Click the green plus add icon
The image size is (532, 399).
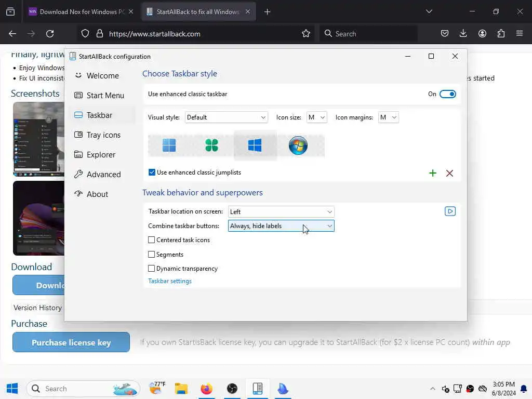coord(433,173)
